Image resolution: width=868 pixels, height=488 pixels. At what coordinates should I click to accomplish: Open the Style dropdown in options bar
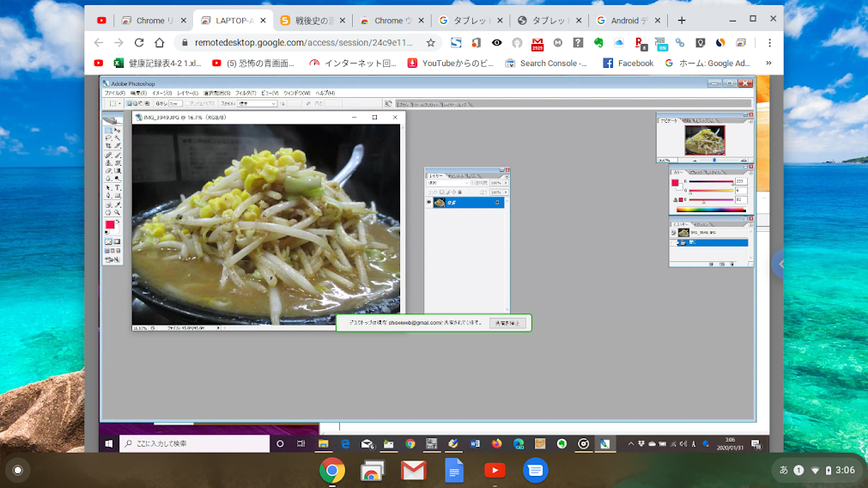[x=258, y=104]
